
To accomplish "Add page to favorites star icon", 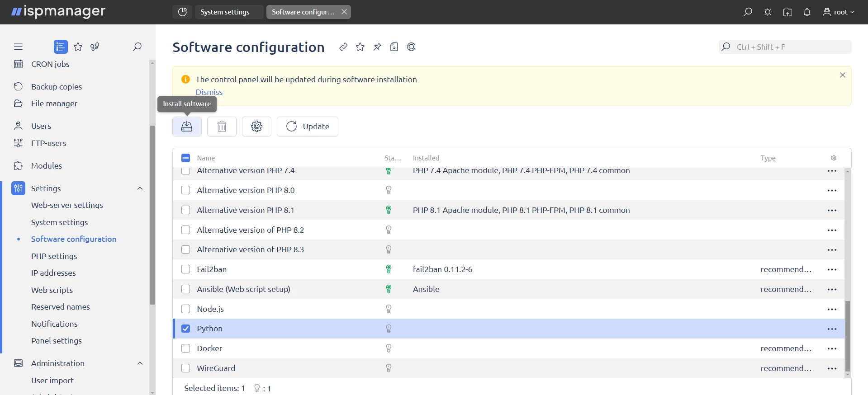I will [360, 47].
